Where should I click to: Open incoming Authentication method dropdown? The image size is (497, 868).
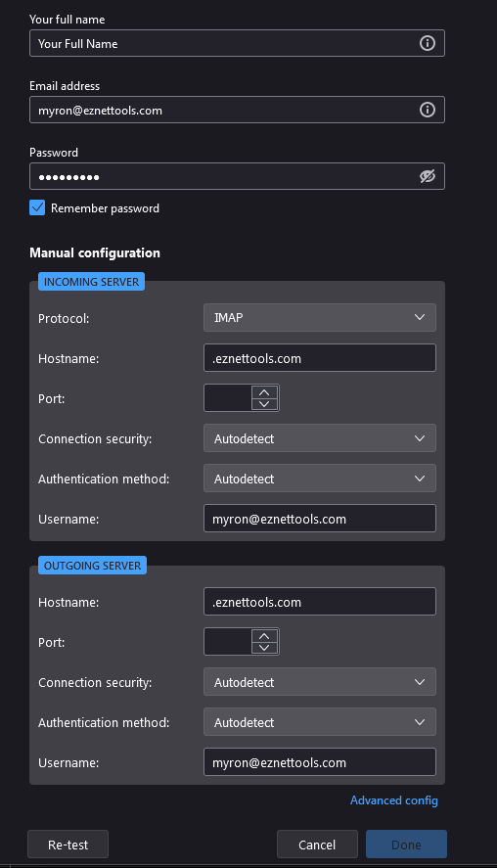(x=320, y=479)
